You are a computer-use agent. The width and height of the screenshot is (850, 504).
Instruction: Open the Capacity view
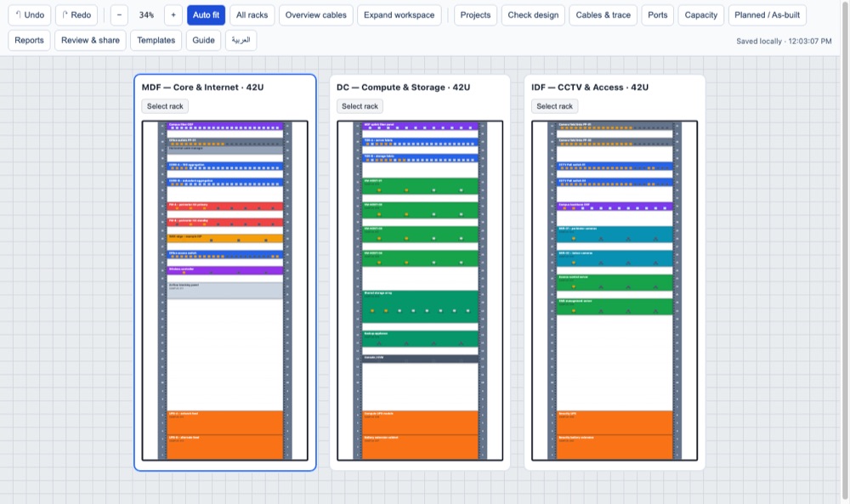[x=701, y=15]
